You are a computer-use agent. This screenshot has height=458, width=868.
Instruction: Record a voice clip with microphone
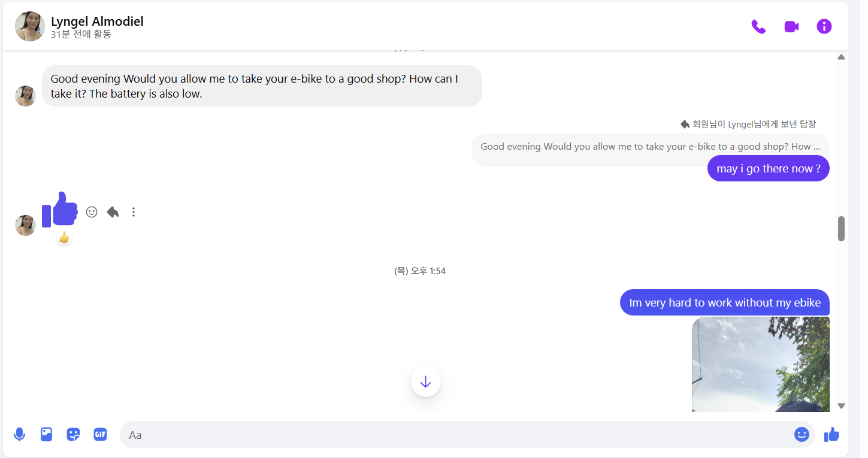pos(19,435)
